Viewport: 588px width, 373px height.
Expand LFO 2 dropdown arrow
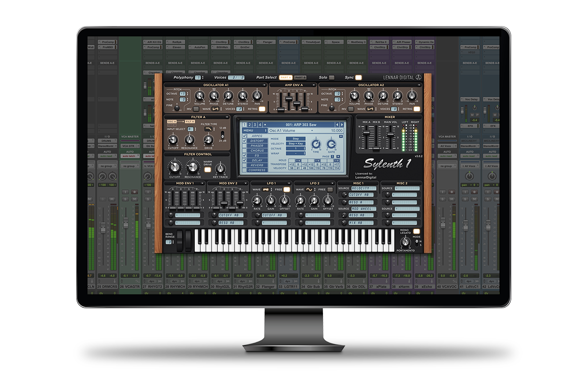coord(332,183)
